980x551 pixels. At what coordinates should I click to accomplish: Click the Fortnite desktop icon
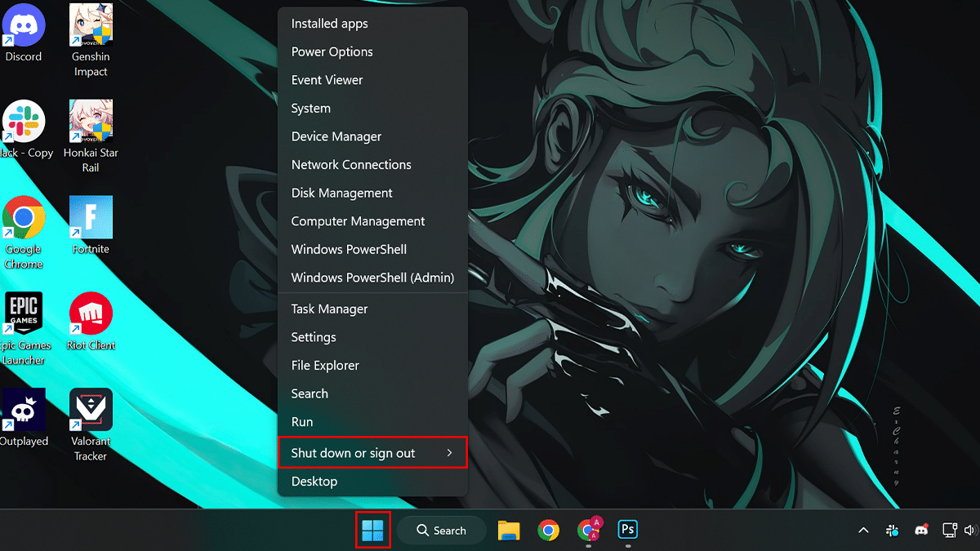click(x=91, y=219)
